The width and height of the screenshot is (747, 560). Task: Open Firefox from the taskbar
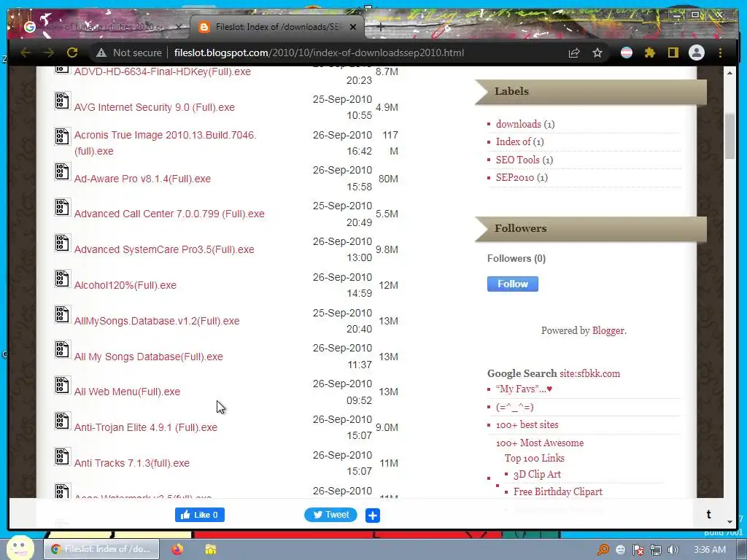(x=177, y=549)
